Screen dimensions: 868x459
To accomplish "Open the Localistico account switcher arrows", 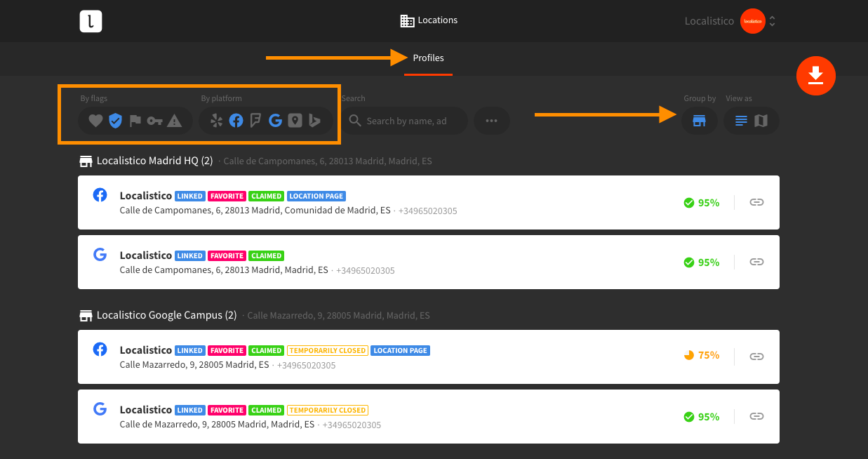I will 772,21.
